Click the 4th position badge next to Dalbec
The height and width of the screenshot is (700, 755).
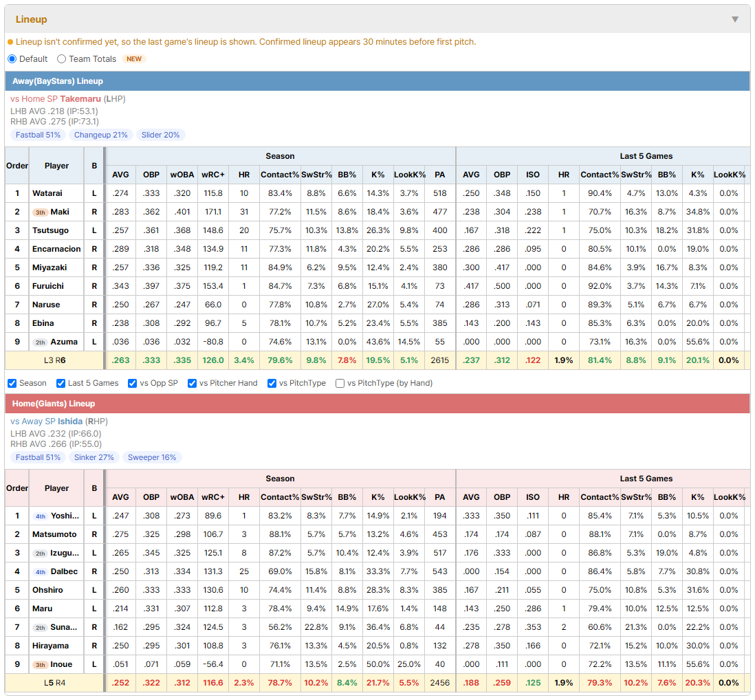click(x=41, y=572)
